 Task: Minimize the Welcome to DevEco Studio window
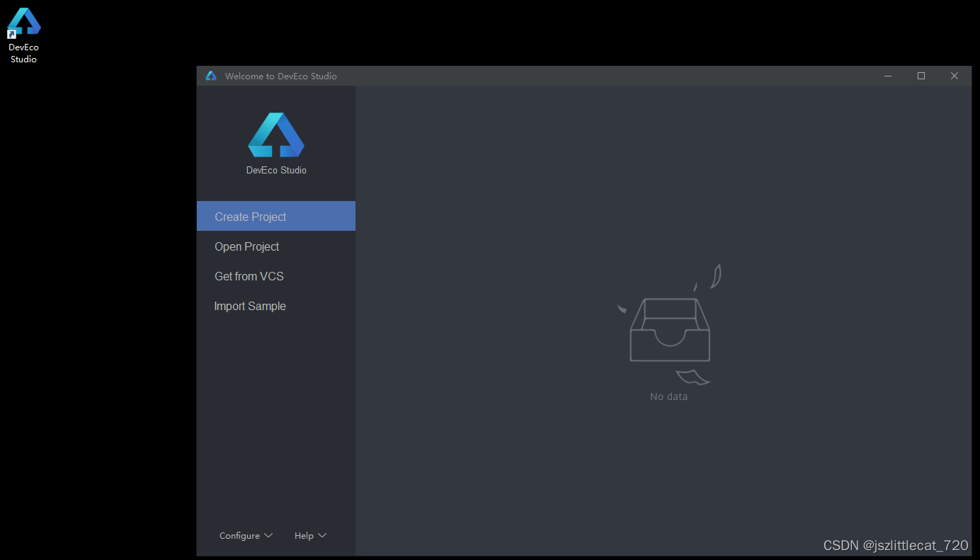(888, 76)
